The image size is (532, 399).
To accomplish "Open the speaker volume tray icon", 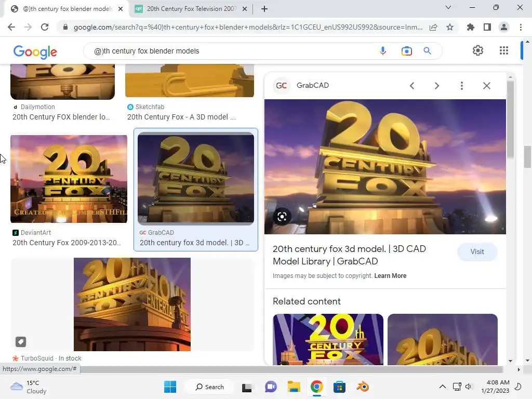I will (x=468, y=387).
